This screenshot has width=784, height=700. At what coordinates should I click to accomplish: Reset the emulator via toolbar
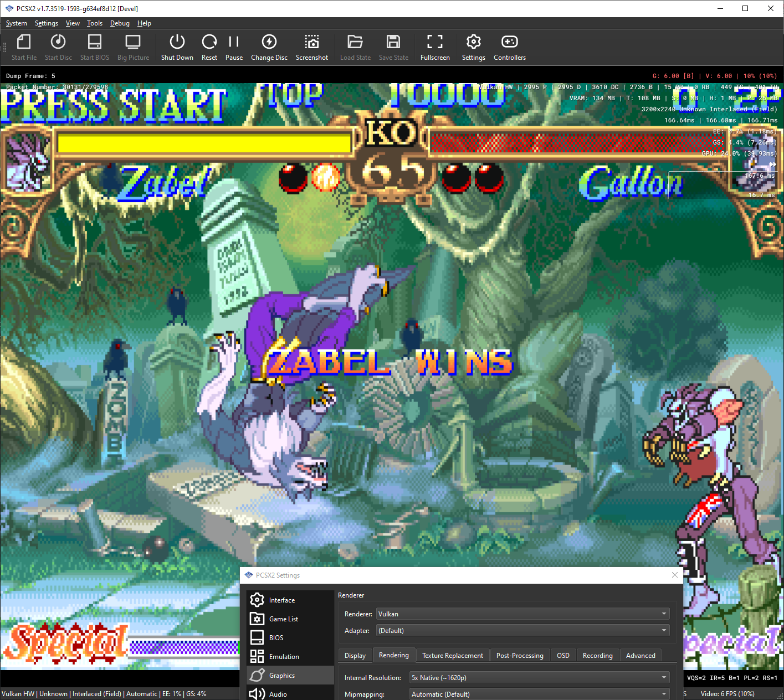pyautogui.click(x=209, y=48)
